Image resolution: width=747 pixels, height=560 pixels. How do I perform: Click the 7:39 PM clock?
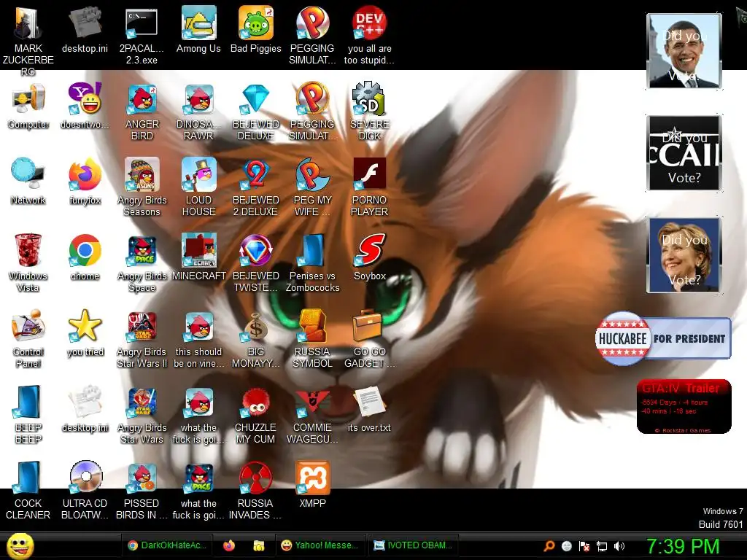pos(683,546)
